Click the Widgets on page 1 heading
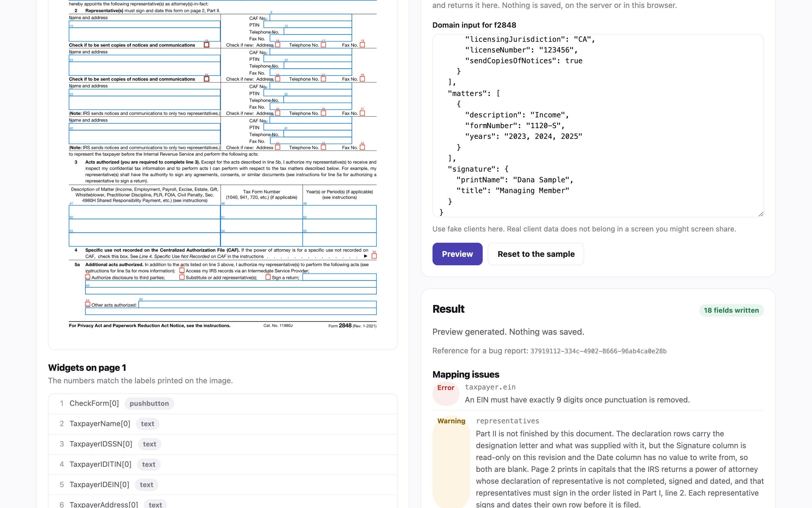This screenshot has height=508, width=812. coord(87,367)
